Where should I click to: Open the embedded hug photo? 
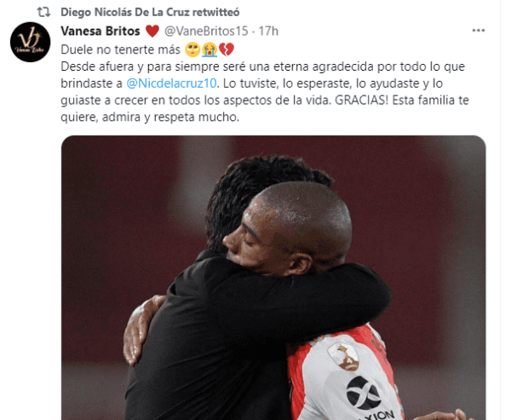(273, 278)
